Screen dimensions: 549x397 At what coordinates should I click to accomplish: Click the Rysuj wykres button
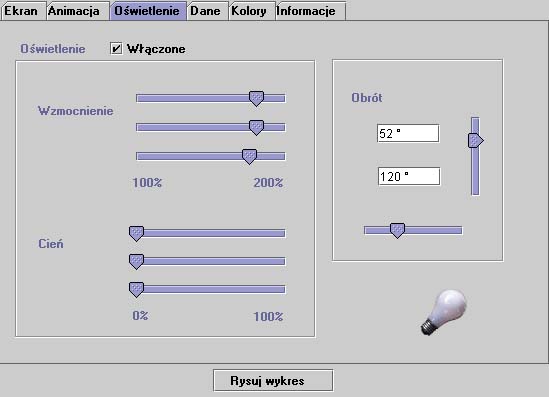tap(273, 380)
